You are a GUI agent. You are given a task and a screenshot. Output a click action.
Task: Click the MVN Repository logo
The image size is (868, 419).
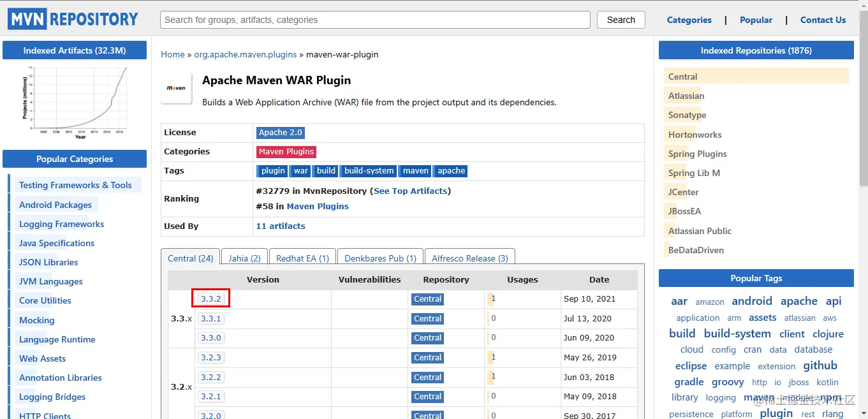click(x=73, y=19)
